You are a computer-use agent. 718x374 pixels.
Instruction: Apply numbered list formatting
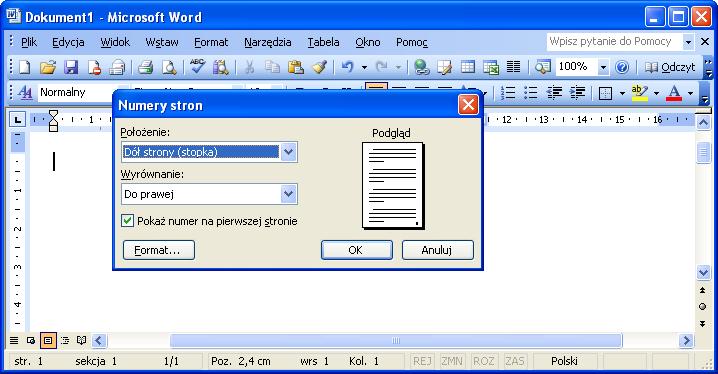(x=508, y=93)
